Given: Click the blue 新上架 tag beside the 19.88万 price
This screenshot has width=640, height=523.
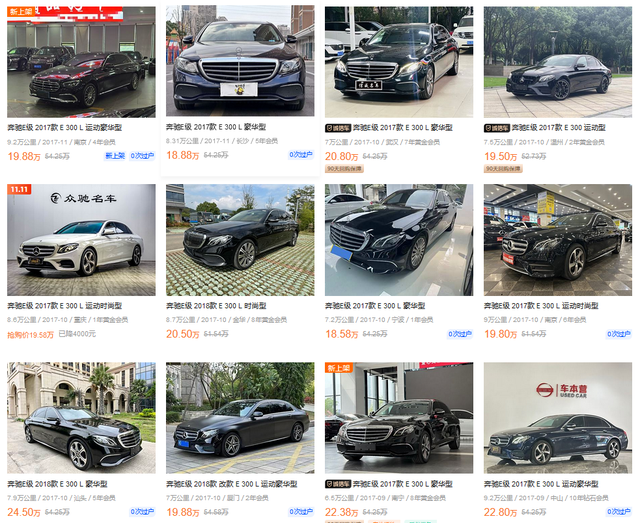Looking at the screenshot, I should pos(115,156).
